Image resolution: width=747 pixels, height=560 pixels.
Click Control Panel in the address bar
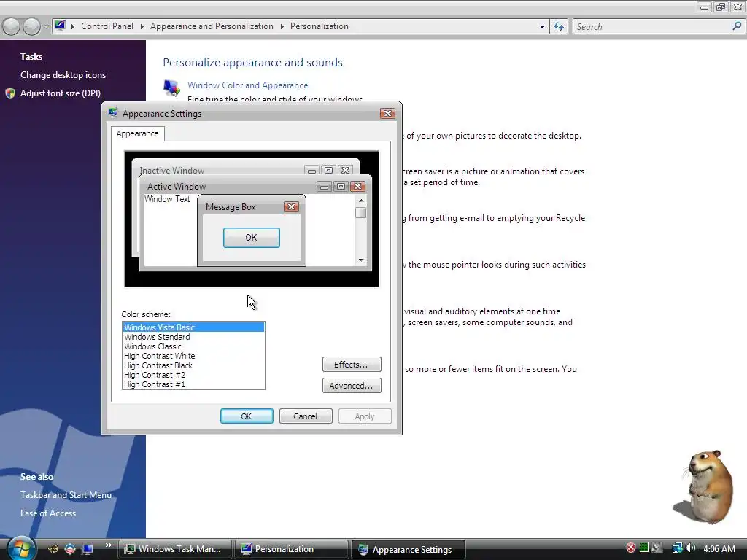click(x=107, y=26)
